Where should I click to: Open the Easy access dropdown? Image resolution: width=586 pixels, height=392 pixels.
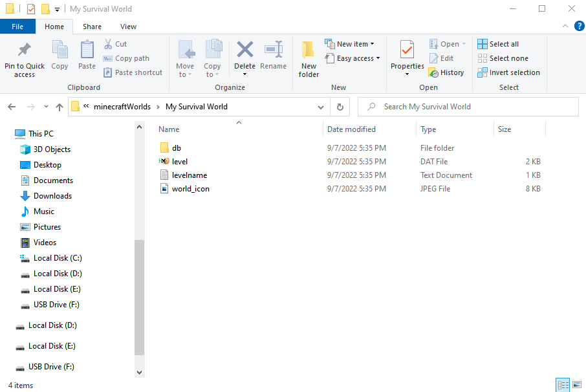pos(353,58)
